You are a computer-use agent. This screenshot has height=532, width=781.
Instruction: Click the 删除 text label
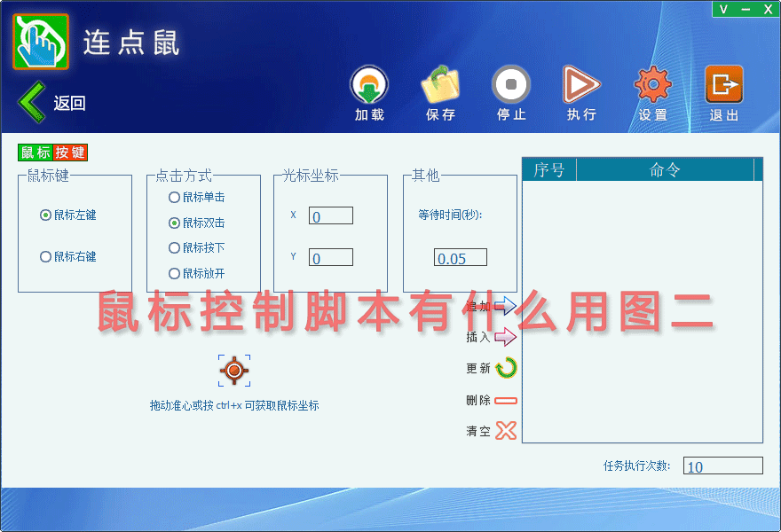click(x=478, y=400)
